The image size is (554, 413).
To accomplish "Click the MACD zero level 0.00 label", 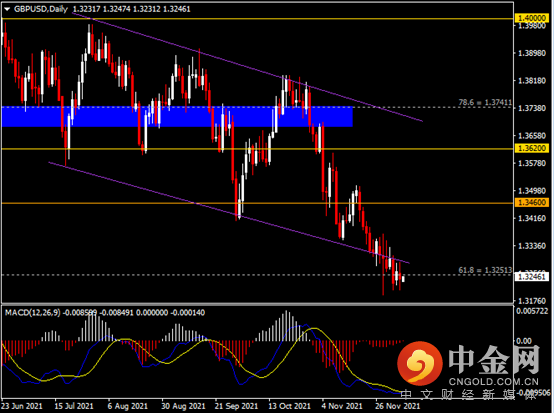I will coord(524,341).
